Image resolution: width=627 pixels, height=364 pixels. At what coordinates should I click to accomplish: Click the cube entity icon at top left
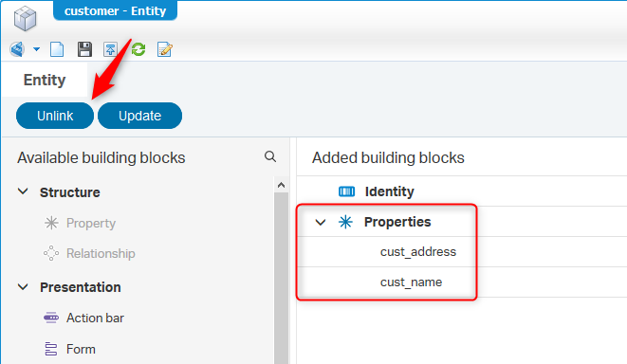[25, 18]
